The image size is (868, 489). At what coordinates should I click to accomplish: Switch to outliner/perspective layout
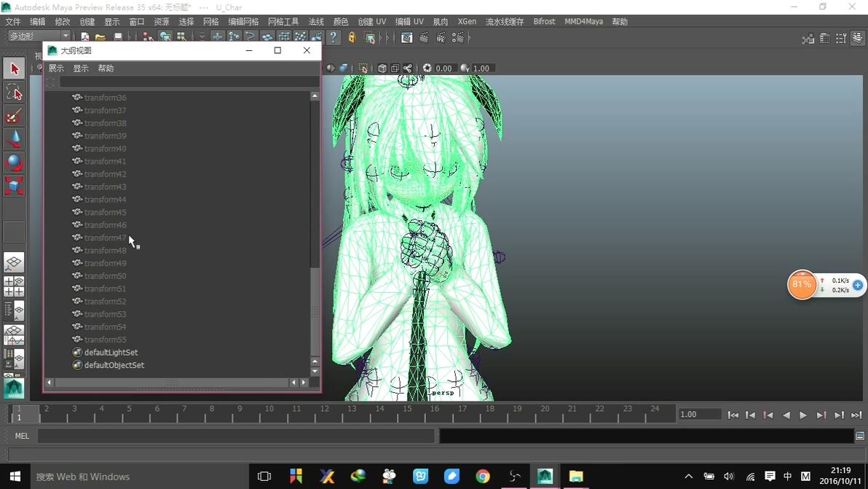[14, 310]
